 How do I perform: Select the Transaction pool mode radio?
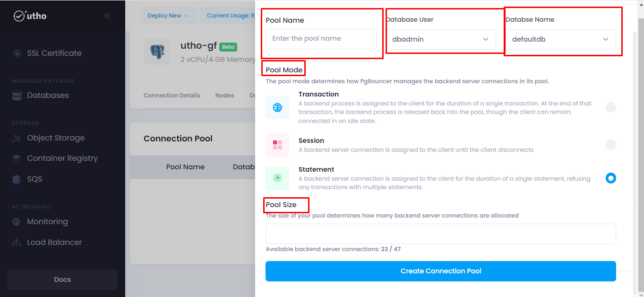611,107
